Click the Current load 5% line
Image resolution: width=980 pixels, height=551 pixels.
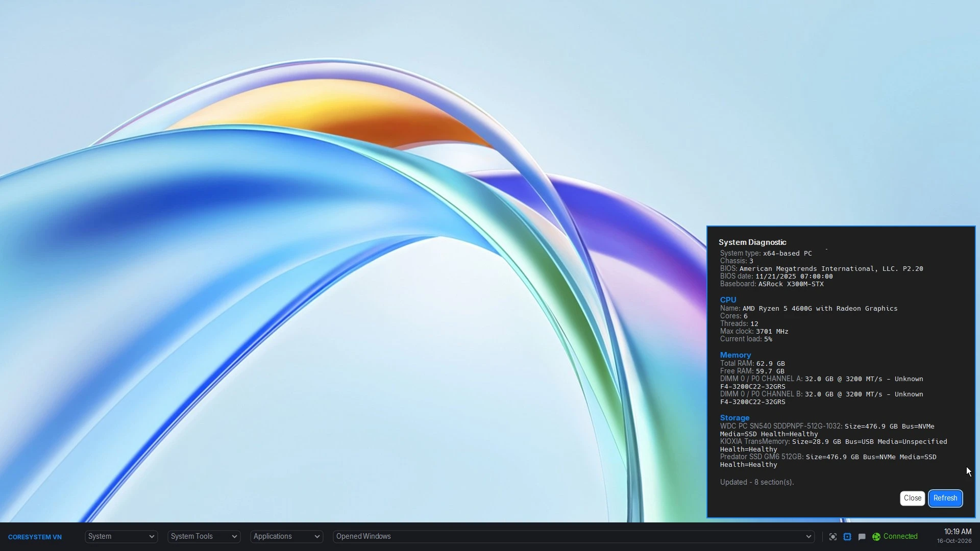tap(746, 339)
